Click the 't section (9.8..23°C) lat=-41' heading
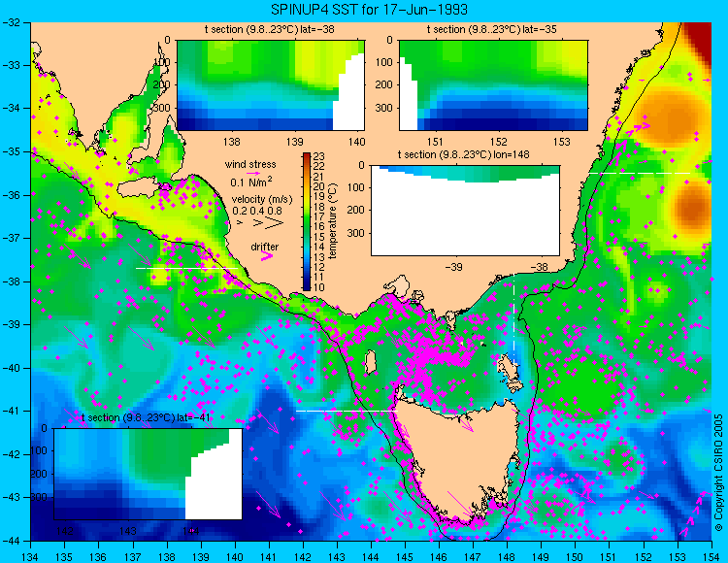 (x=146, y=417)
